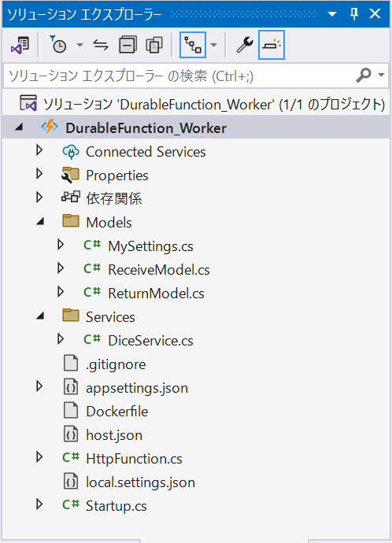Select Connected Services item

[x=146, y=152]
